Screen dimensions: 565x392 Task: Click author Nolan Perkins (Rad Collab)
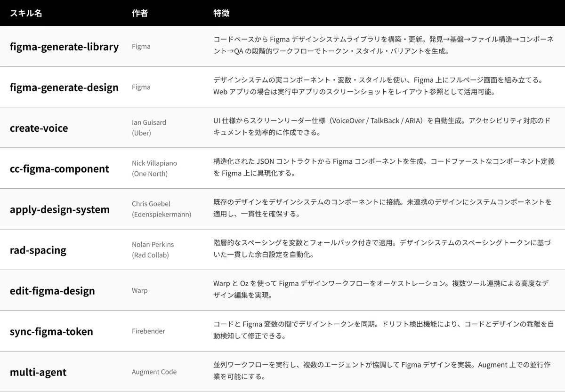(x=153, y=249)
